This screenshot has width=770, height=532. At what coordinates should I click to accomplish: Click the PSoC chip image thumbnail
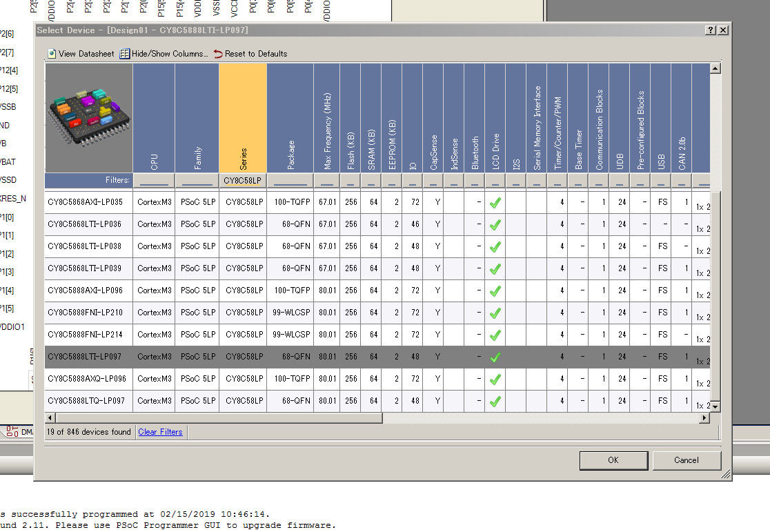89,118
